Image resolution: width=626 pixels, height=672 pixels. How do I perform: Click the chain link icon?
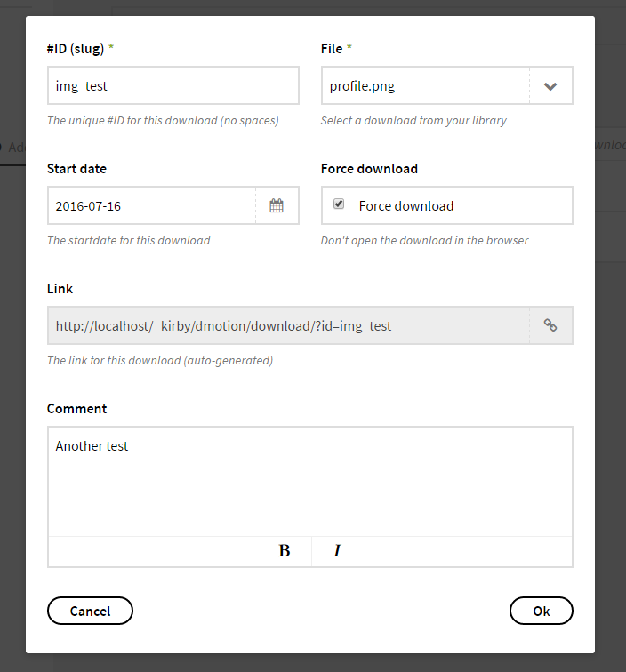[550, 325]
